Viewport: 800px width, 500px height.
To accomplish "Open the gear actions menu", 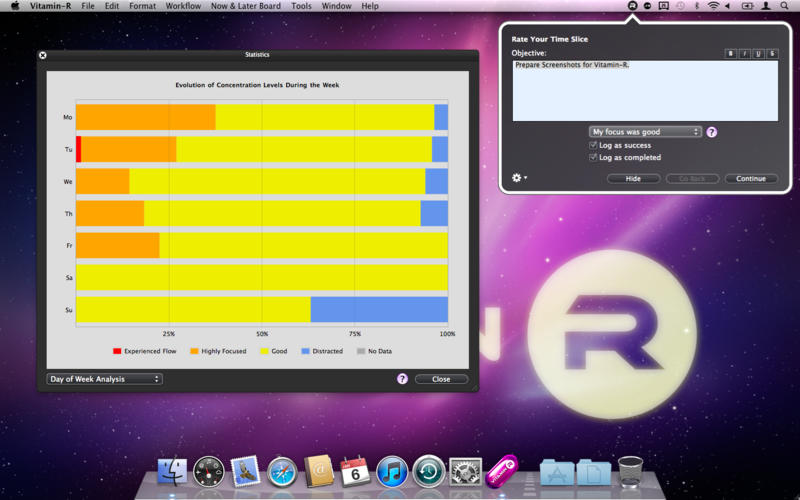I will [x=519, y=178].
